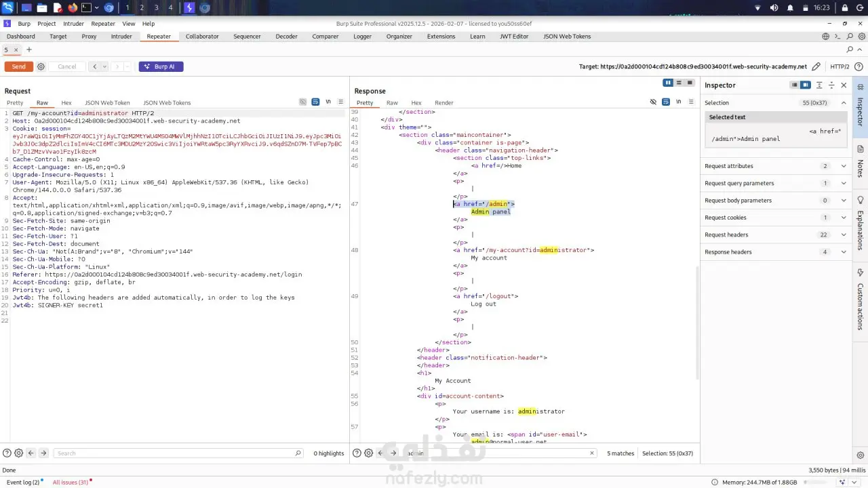Open All issues in status bar
This screenshot has height=488, width=868.
71,482
